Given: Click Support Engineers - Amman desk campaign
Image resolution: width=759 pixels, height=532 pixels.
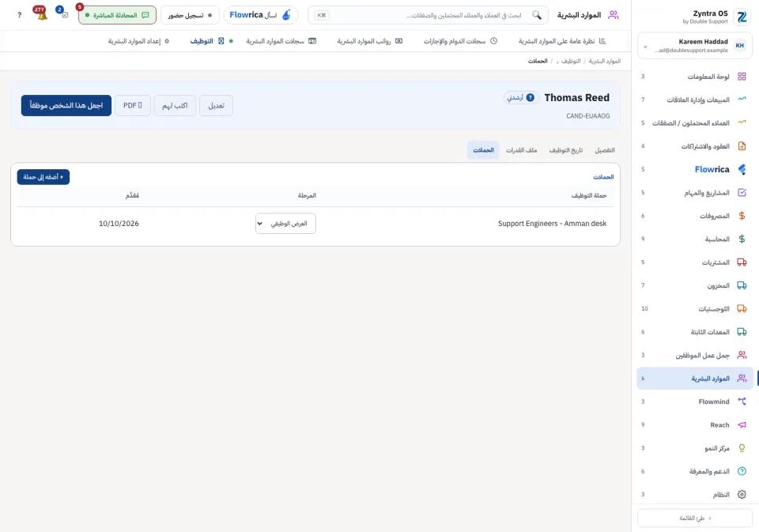Looking at the screenshot, I should click(552, 223).
